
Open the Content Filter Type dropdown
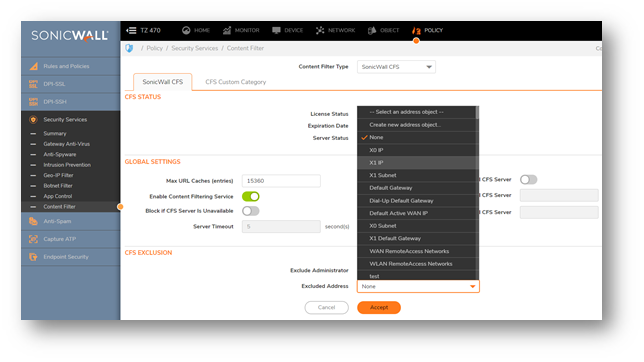click(x=396, y=67)
